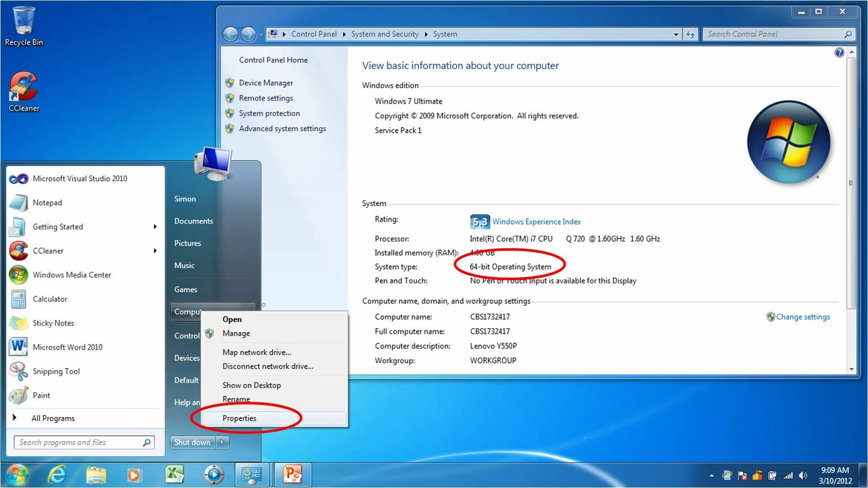Open System protection link
Image resolution: width=868 pixels, height=488 pixels.
269,113
